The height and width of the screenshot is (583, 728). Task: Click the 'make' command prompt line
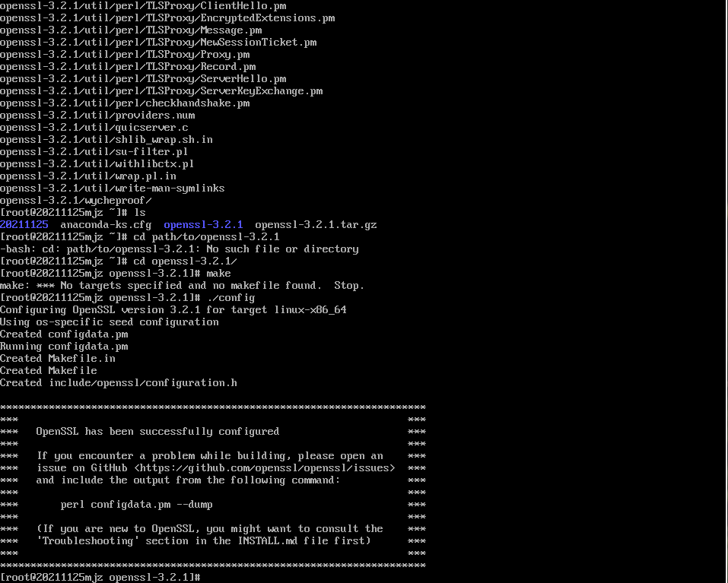116,273
